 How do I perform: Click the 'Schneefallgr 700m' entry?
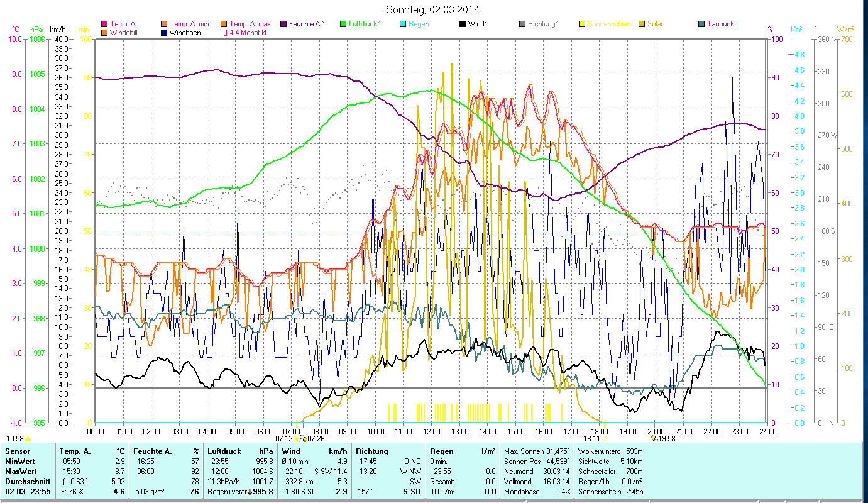pos(610,471)
